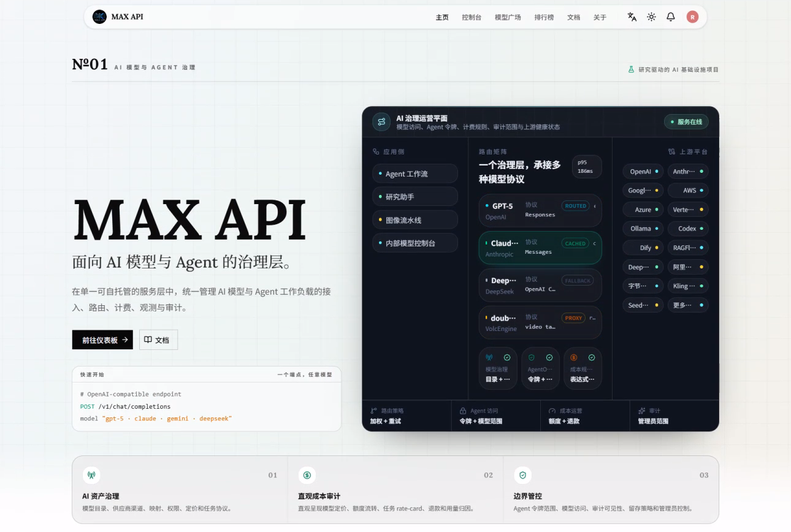
Task: Click the CACHED tag on the Claude card
Action: coord(575,243)
